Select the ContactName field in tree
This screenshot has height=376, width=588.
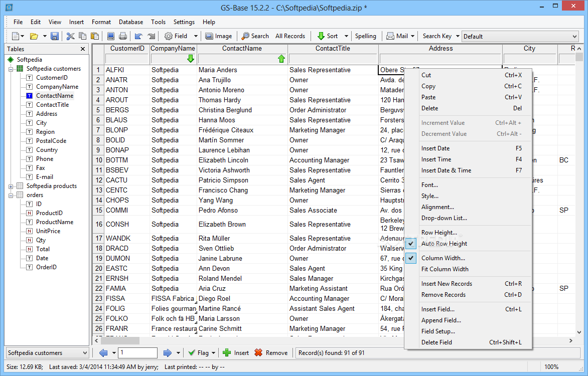pyautogui.click(x=55, y=96)
